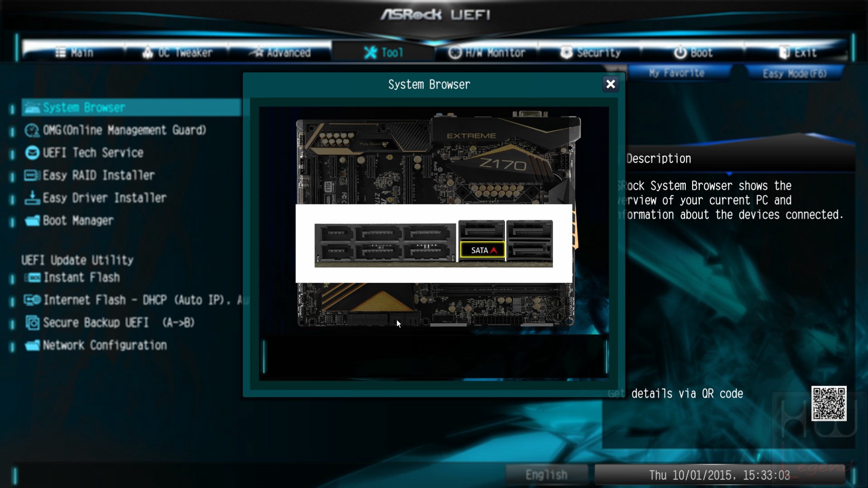868x488 pixels.
Task: Open Boot Manager
Action: pyautogui.click(x=78, y=221)
